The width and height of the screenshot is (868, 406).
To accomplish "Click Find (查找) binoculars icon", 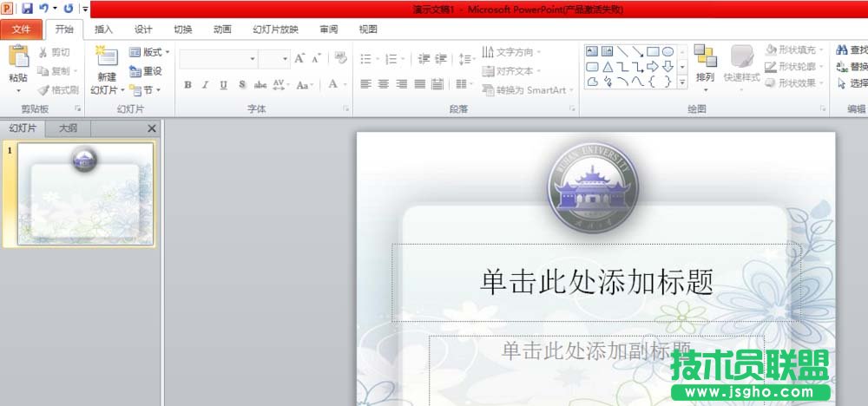I will [x=842, y=50].
